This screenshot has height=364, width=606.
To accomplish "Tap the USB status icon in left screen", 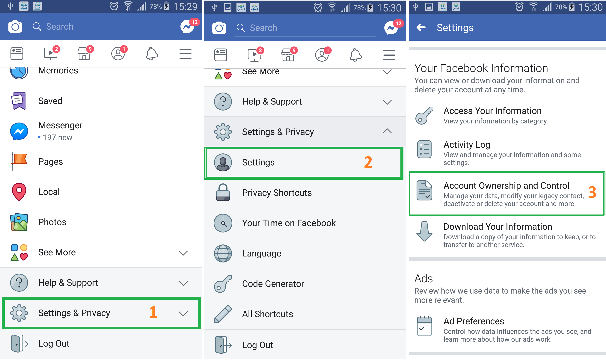I will tap(10, 6).
